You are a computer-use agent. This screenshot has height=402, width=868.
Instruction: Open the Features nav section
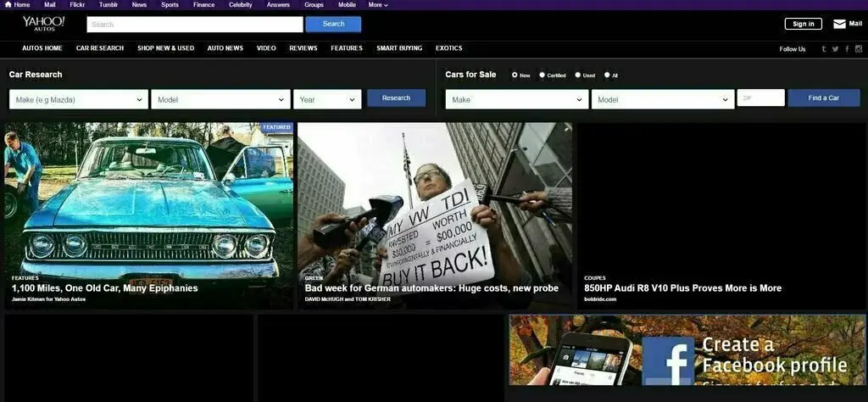[x=347, y=48]
